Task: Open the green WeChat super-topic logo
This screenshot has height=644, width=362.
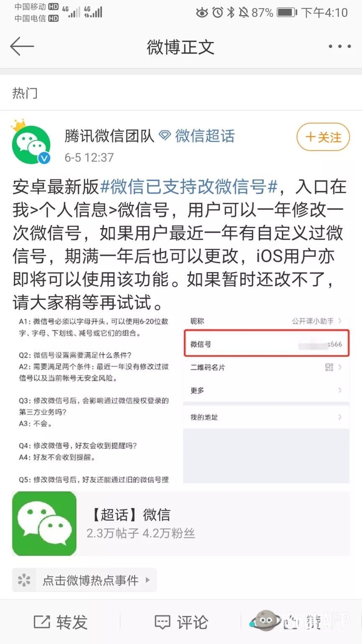Action: point(44,524)
